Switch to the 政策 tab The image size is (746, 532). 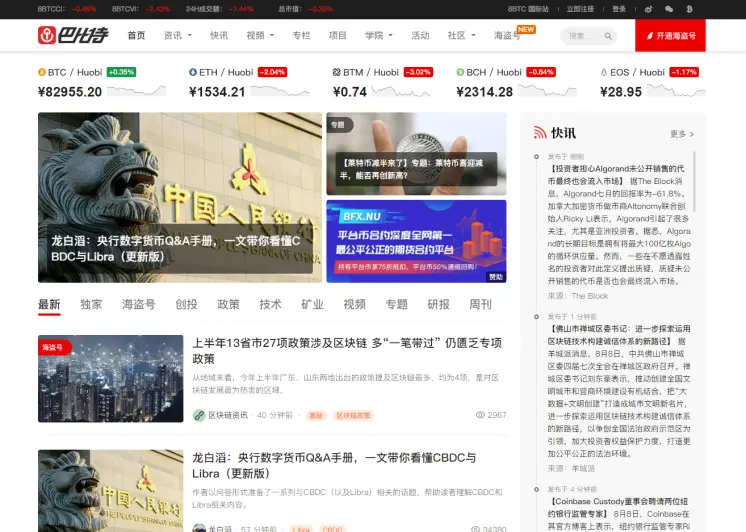[x=228, y=304]
